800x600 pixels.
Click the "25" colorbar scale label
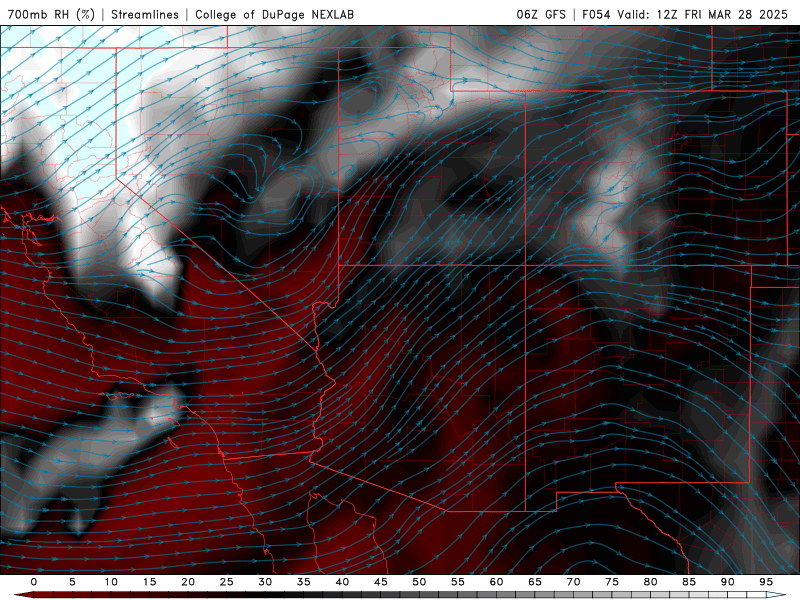pos(227,582)
